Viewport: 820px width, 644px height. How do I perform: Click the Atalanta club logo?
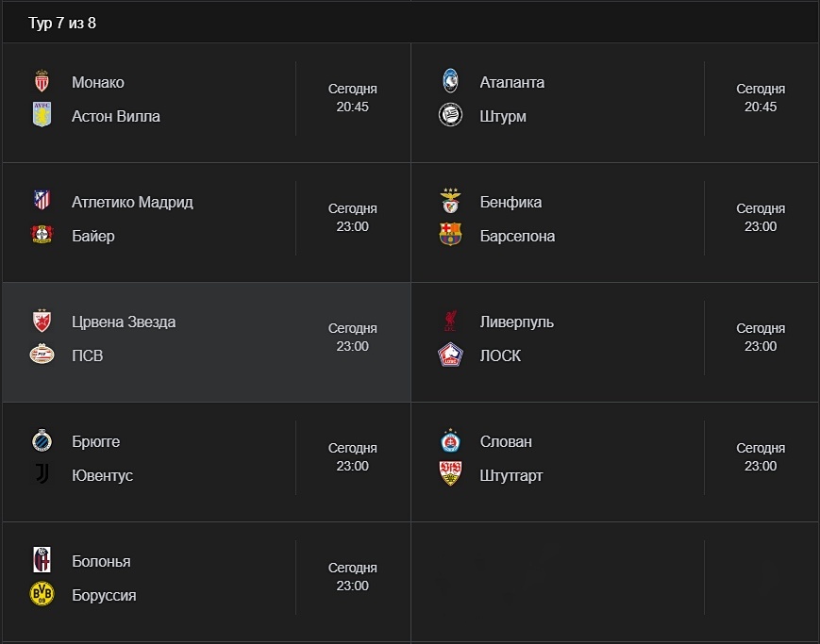point(450,82)
